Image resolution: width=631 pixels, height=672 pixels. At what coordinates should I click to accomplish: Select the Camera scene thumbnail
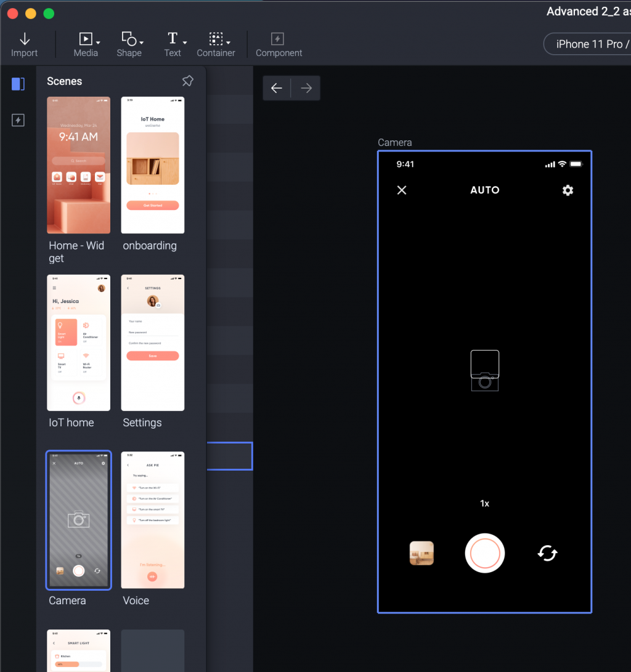coord(78,520)
